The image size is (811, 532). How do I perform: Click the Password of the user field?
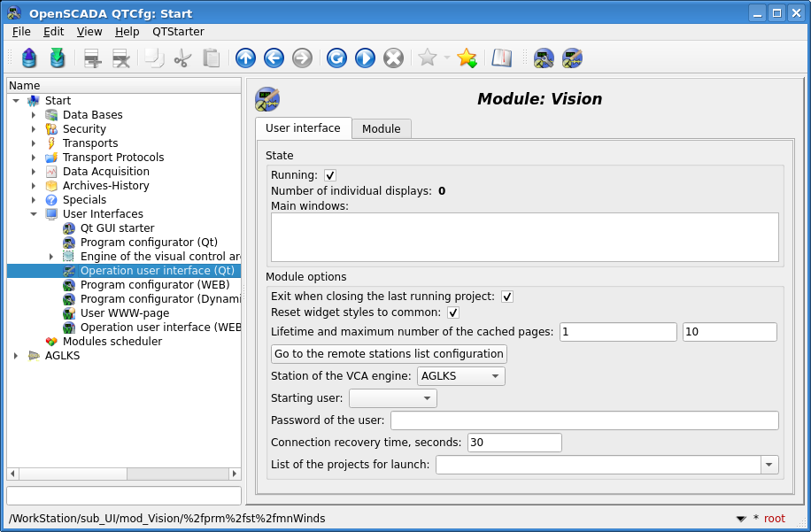[584, 420]
